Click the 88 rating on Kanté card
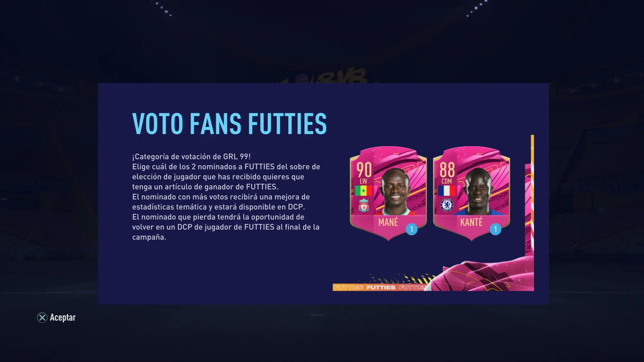The height and width of the screenshot is (362, 644). [x=447, y=170]
